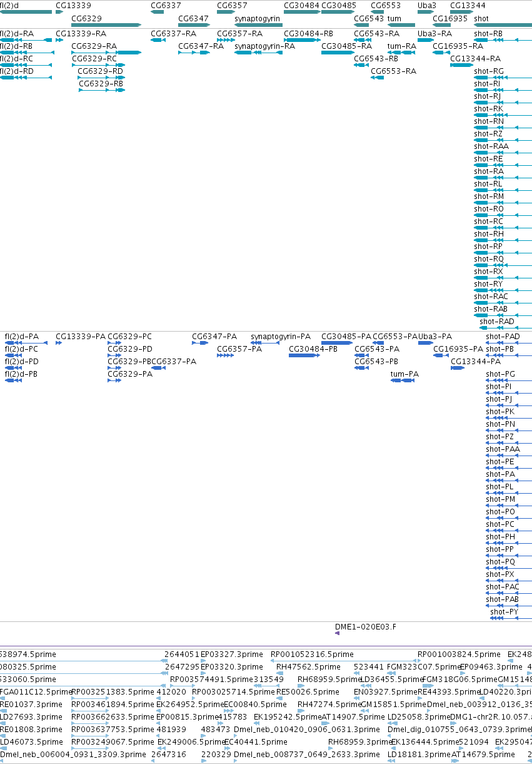Click the Uba3 gene label in top track
Screen dimensions: 532x764
point(426,5)
